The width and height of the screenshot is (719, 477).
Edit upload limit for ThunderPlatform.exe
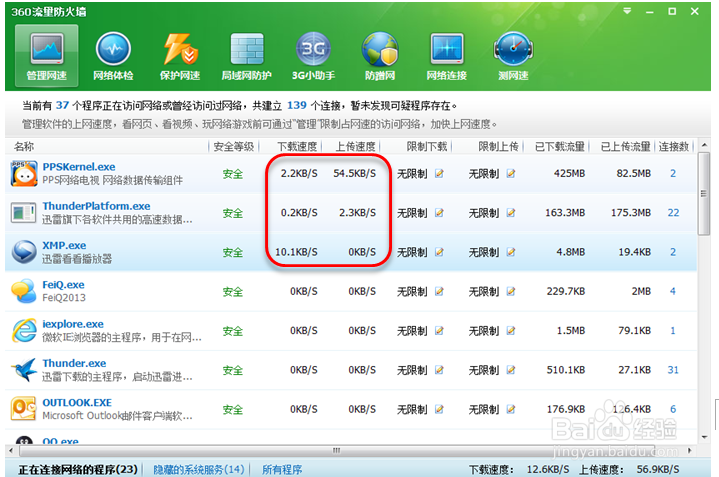[511, 213]
